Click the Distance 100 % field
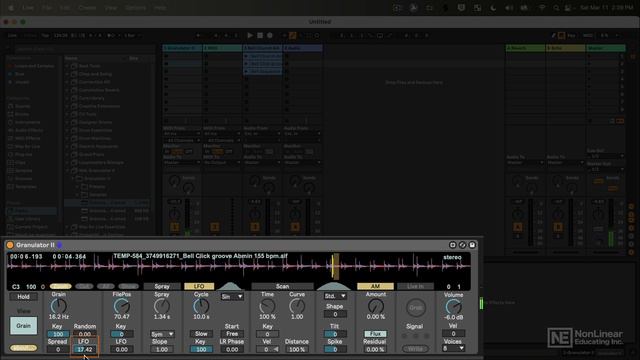 tap(297, 349)
